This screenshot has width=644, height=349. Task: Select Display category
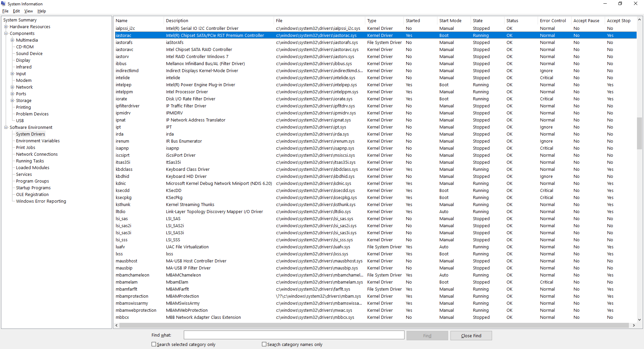[x=23, y=60]
